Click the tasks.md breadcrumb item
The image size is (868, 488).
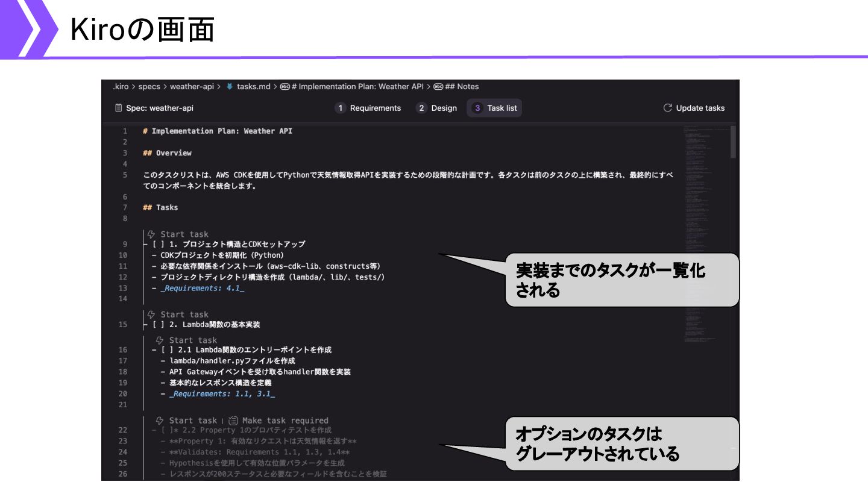[x=254, y=87]
